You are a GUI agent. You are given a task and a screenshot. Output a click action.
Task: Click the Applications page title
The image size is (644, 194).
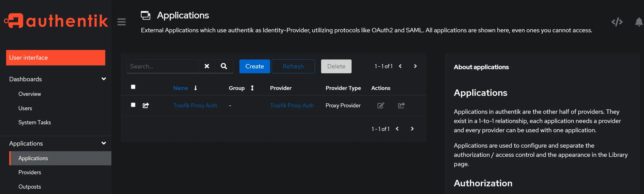pos(183,15)
